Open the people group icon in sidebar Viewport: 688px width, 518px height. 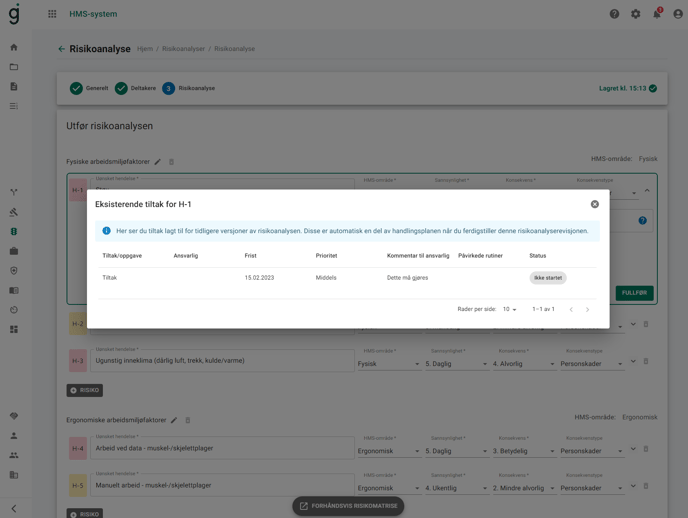pos(14,455)
